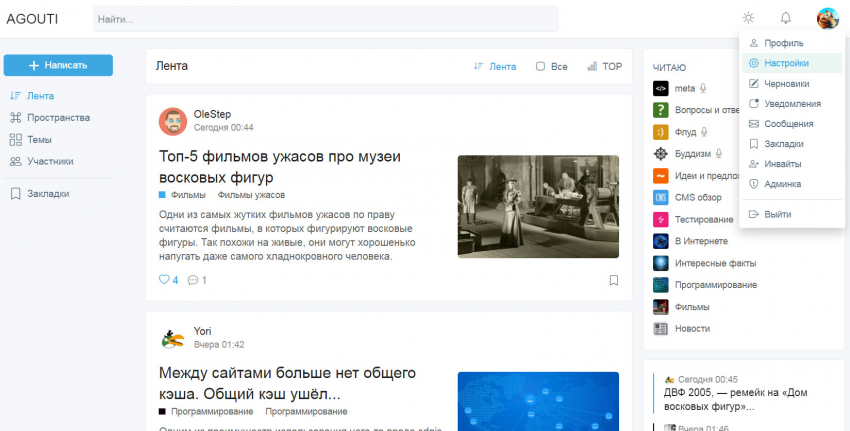Toggle the light/dark theme sun icon

(x=748, y=18)
